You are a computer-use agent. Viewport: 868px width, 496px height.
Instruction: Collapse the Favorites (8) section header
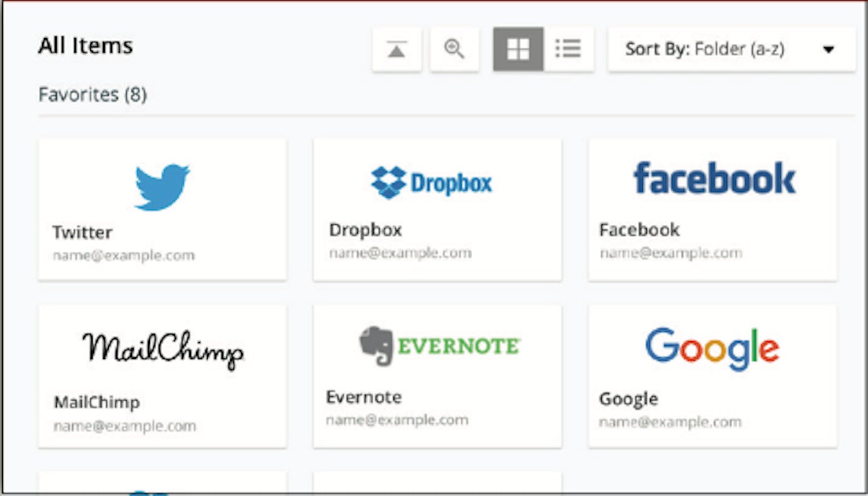93,94
